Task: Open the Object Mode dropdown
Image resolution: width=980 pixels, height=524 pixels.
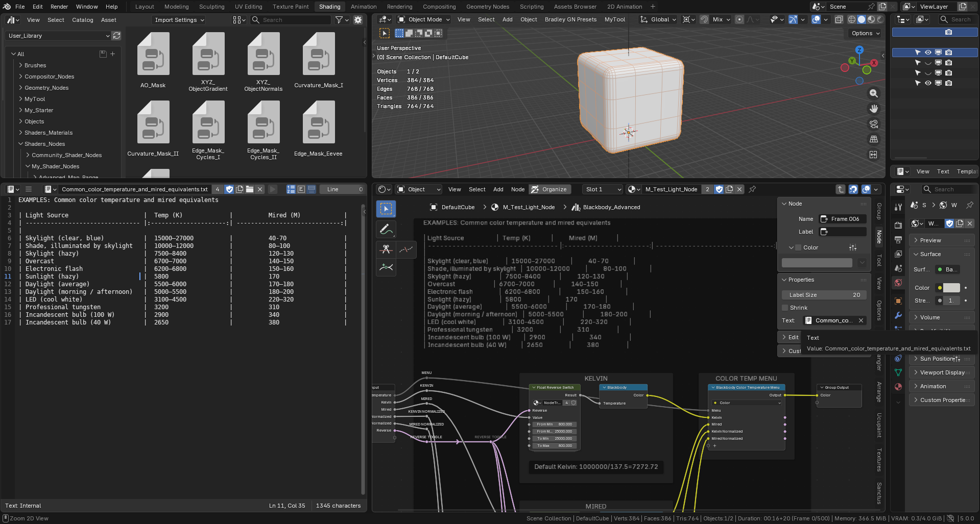Action: [x=424, y=19]
